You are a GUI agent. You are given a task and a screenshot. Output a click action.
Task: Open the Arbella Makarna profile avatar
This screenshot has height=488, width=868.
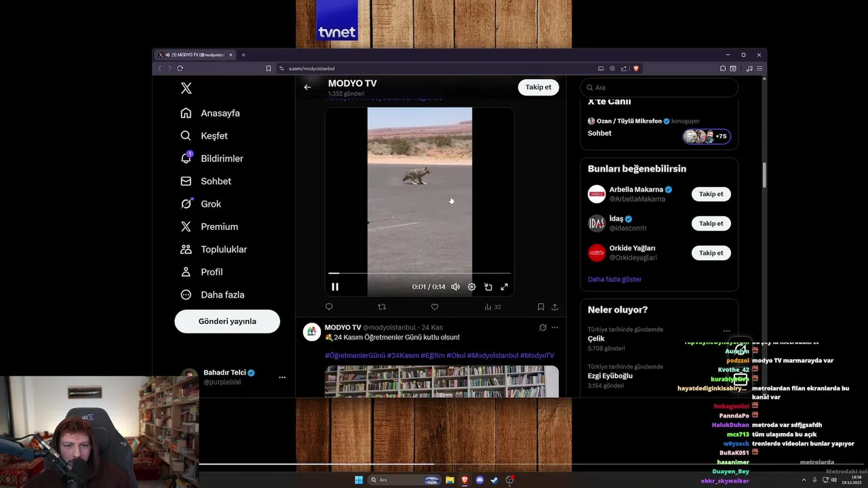(x=597, y=194)
